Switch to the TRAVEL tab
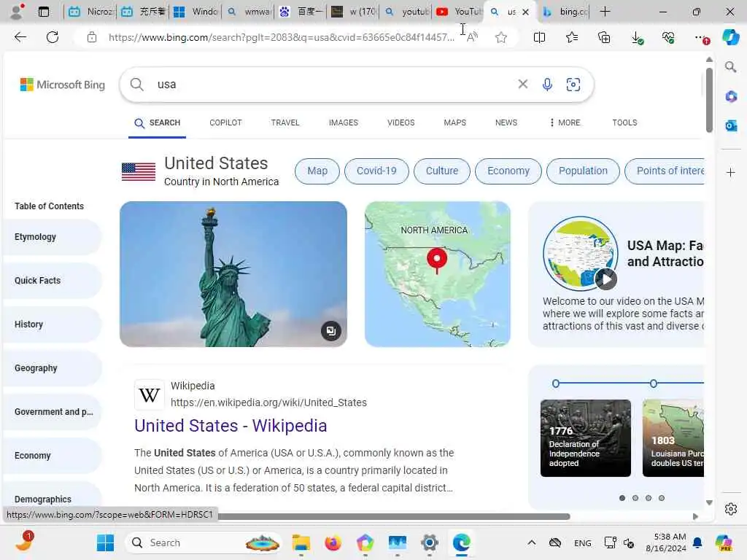Image resolution: width=747 pixels, height=560 pixels. coord(285,122)
